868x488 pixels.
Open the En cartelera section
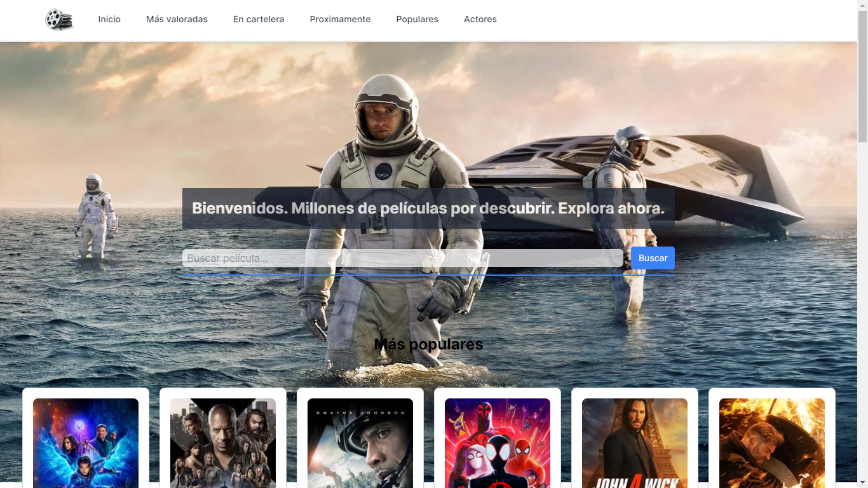tap(259, 19)
